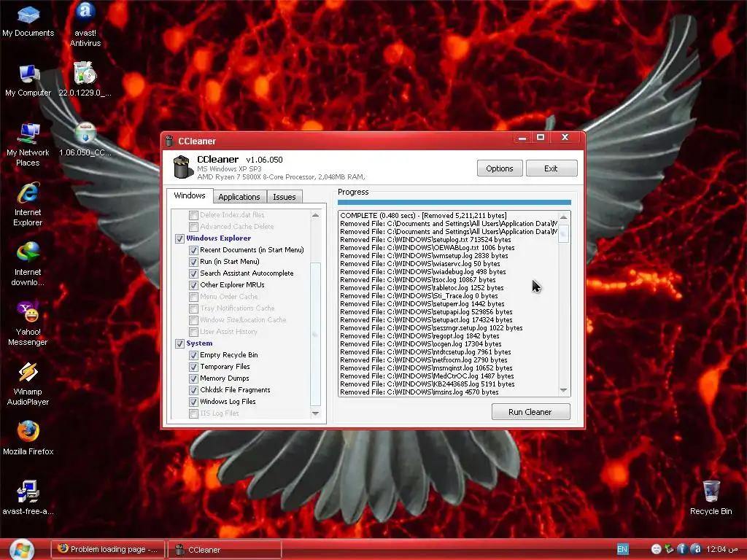Launch Winamp AudioPlayer icon

tap(28, 384)
